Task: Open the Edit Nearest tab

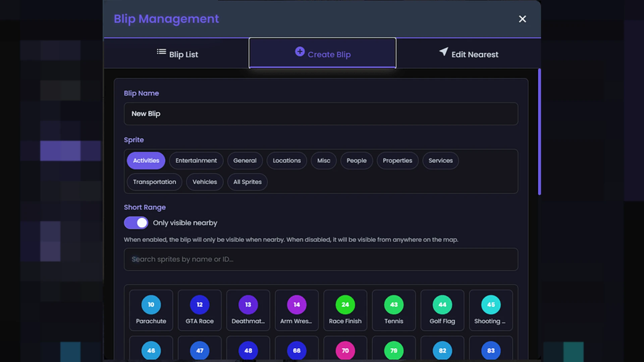Action: click(x=469, y=54)
